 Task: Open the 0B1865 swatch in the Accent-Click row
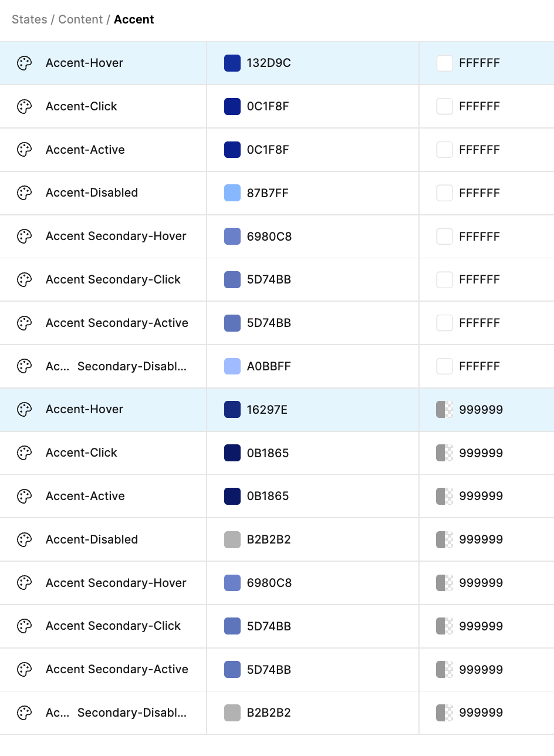click(232, 453)
